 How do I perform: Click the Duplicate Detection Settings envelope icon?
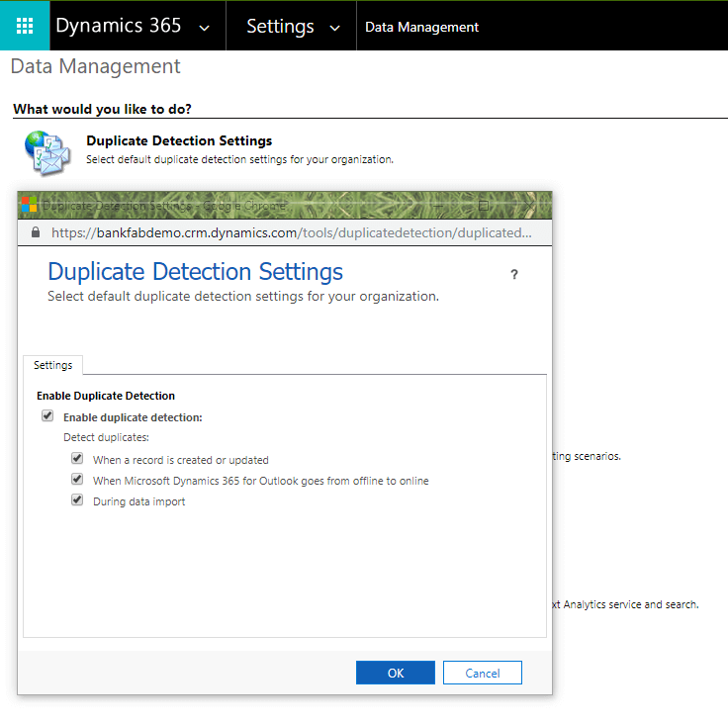(47, 150)
